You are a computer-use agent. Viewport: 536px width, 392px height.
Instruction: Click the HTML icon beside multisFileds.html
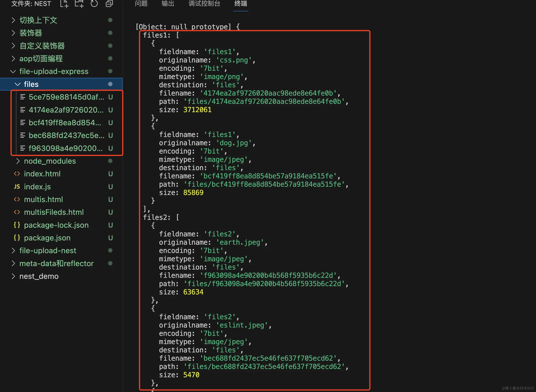[17, 212]
